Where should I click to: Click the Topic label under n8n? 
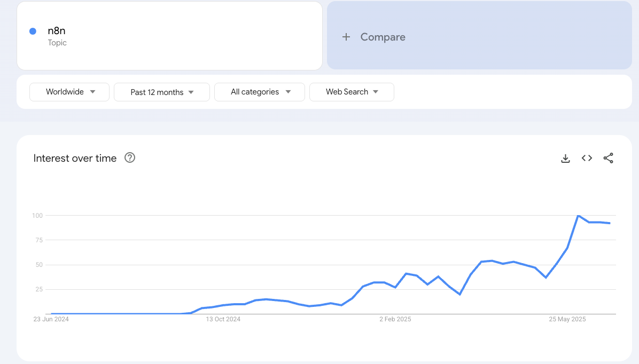(57, 43)
